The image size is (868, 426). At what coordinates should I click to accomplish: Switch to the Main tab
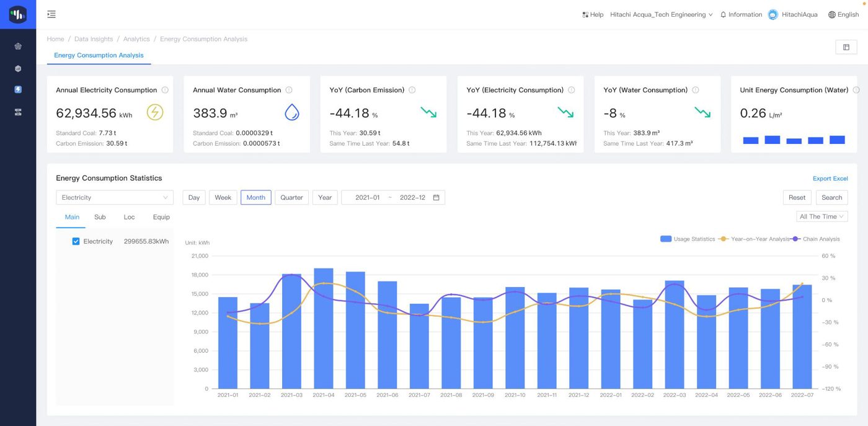click(72, 217)
